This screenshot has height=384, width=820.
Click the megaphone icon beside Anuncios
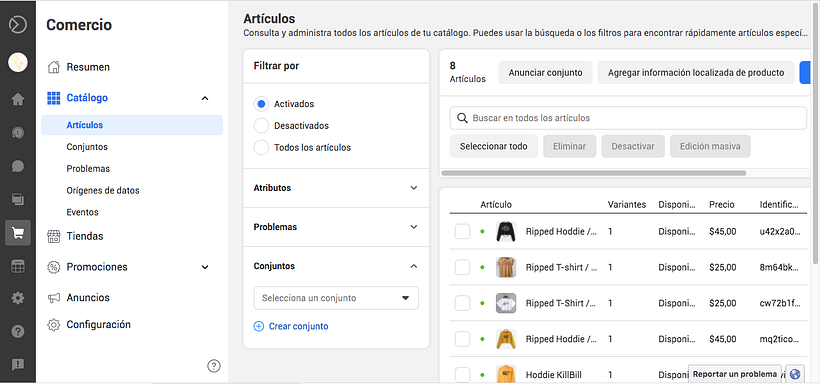tap(53, 298)
